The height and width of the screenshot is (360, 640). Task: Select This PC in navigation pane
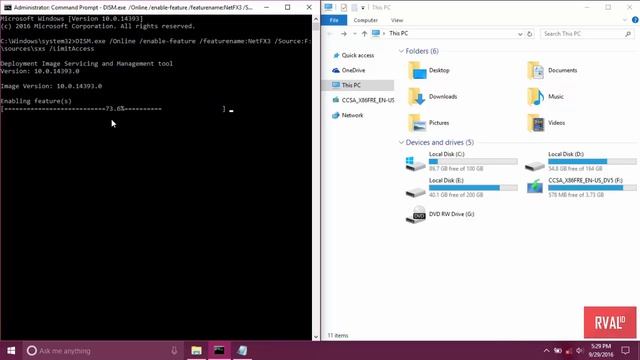(x=346, y=85)
